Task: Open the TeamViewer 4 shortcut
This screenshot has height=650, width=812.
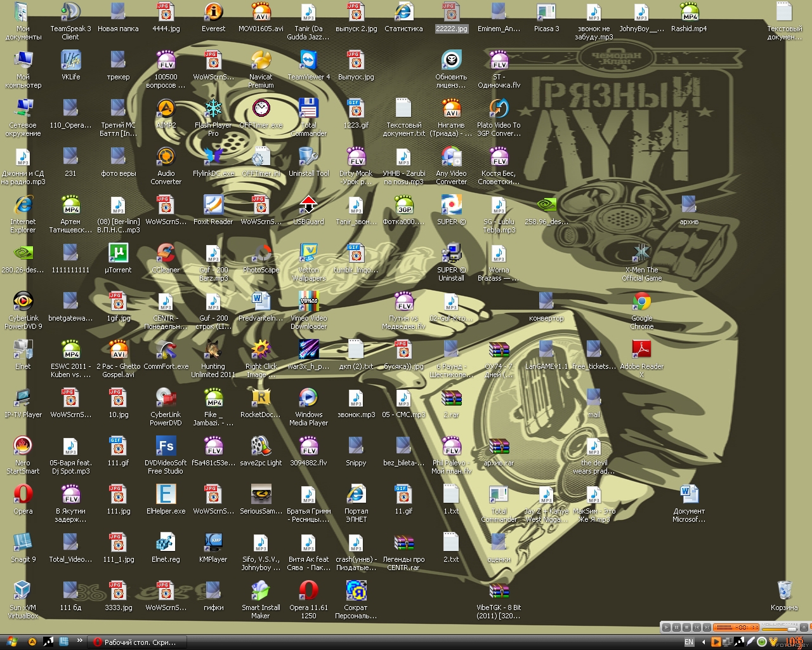Action: pyautogui.click(x=308, y=65)
